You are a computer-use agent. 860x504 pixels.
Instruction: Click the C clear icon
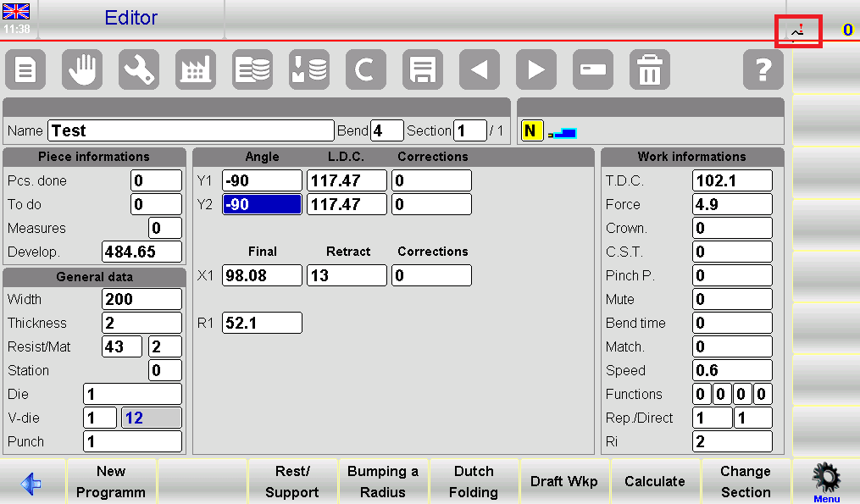[x=366, y=70]
